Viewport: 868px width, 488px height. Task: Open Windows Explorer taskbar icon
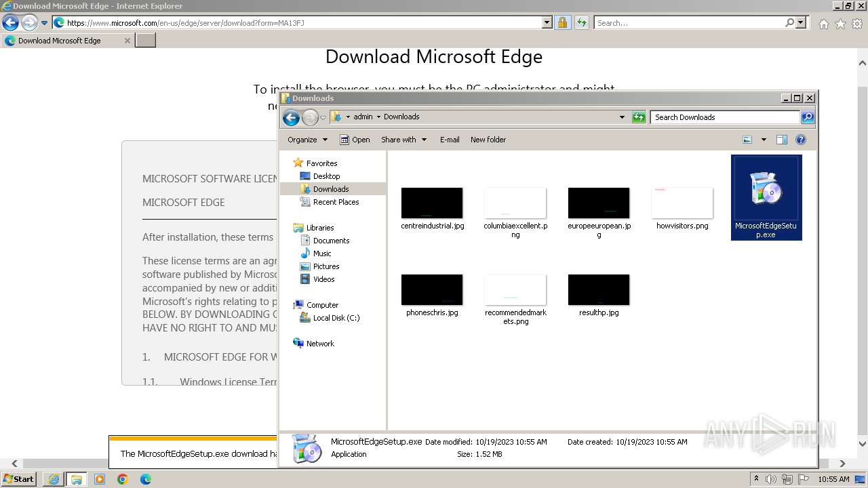[76, 479]
